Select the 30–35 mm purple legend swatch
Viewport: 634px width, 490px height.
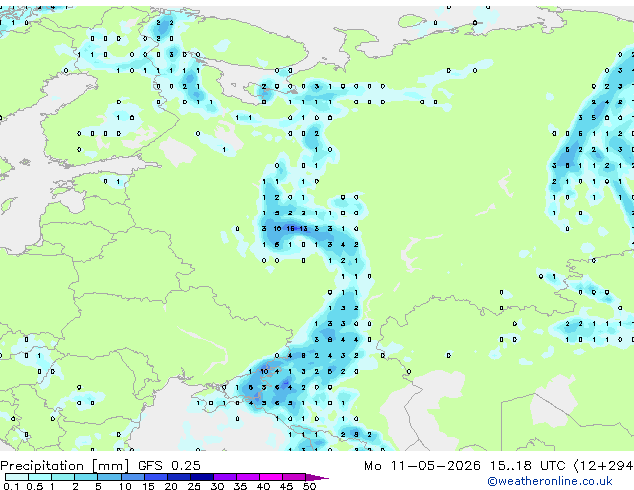click(224, 477)
